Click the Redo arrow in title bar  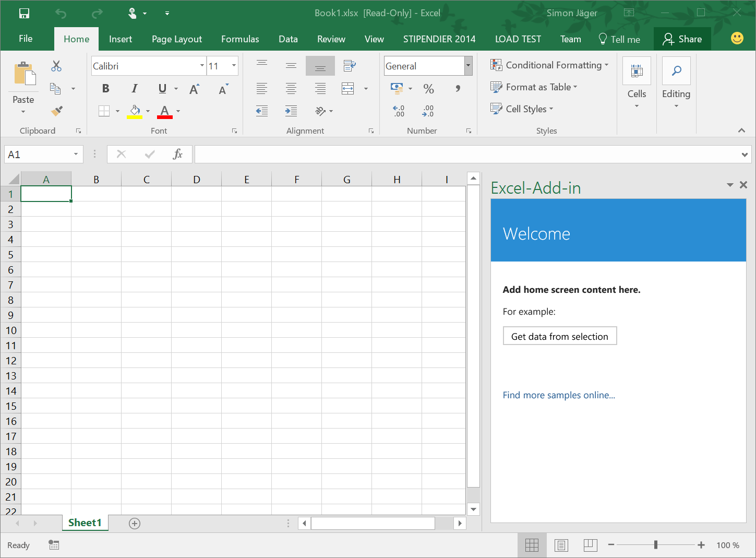tap(97, 13)
